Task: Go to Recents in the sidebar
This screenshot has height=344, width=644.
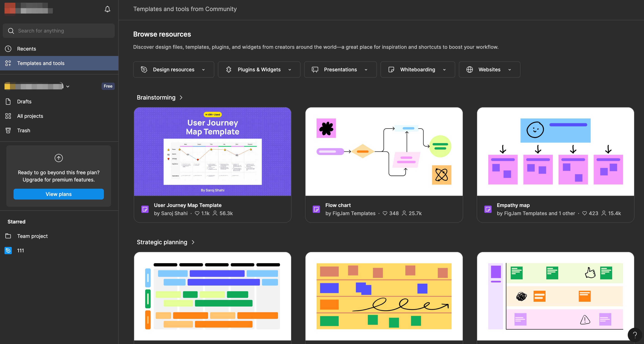Action: pyautogui.click(x=26, y=49)
